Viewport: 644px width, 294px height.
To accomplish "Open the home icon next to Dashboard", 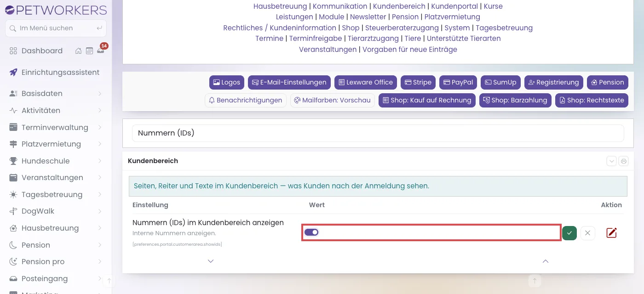I will (x=79, y=51).
